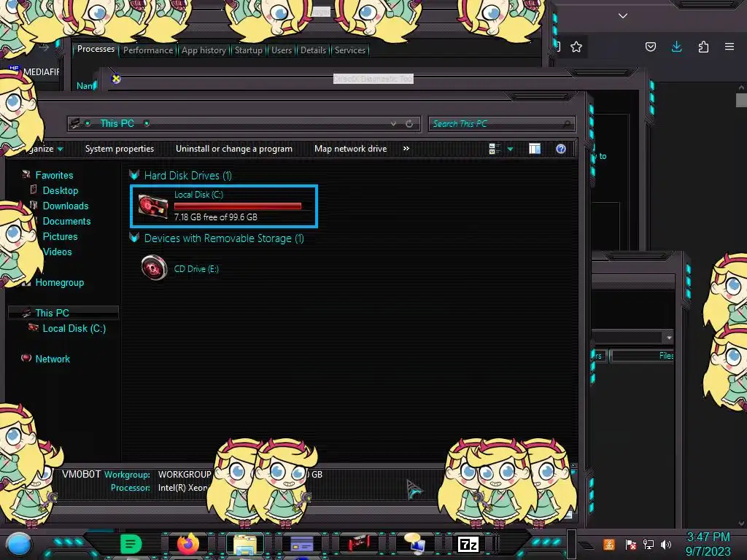Viewport: 747px width, 560px height.
Task: Click Firefox page scrollbar up arrow
Action: (x=741, y=87)
